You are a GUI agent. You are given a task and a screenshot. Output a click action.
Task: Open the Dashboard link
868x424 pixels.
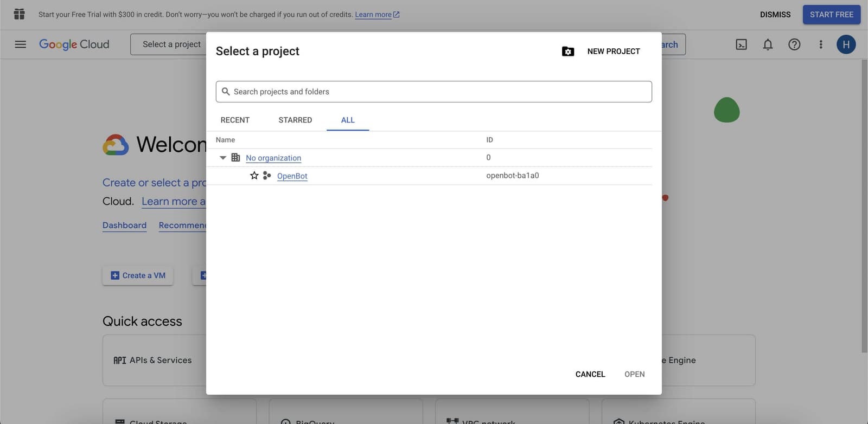(x=124, y=225)
